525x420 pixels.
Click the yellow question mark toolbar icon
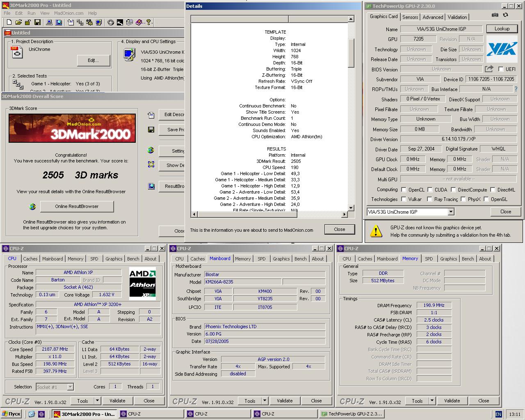148,22
